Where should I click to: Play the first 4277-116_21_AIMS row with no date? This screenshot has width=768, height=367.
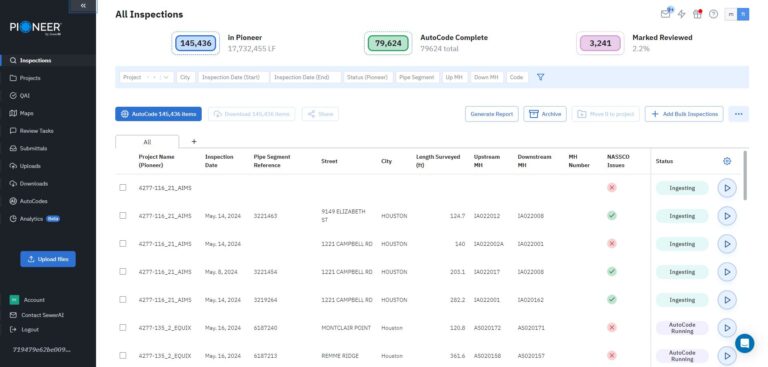[727, 188]
